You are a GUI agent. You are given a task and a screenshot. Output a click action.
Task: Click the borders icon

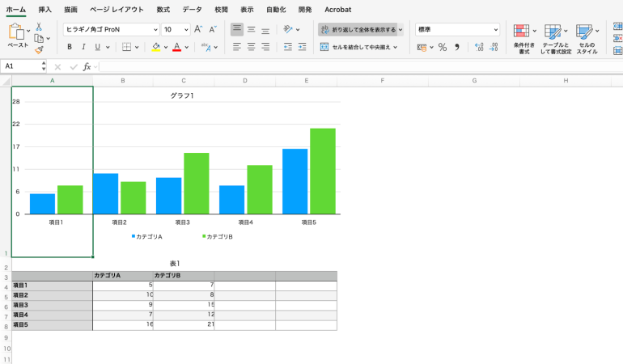click(x=126, y=47)
